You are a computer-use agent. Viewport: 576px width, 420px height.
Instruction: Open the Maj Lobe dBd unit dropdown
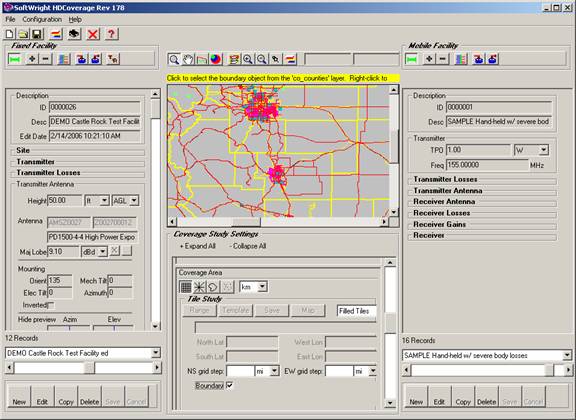103,252
